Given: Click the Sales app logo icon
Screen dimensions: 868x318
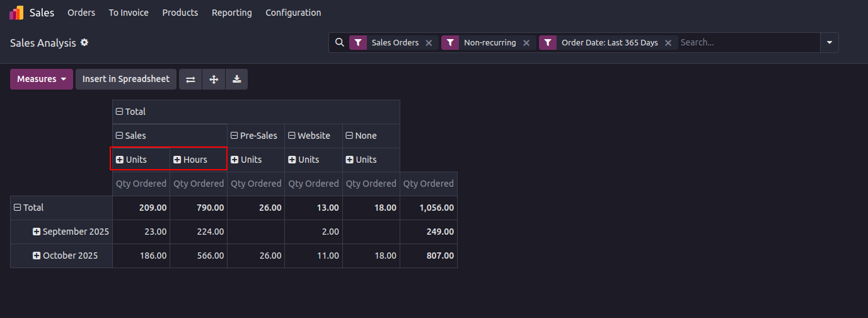Looking at the screenshot, I should (x=17, y=13).
